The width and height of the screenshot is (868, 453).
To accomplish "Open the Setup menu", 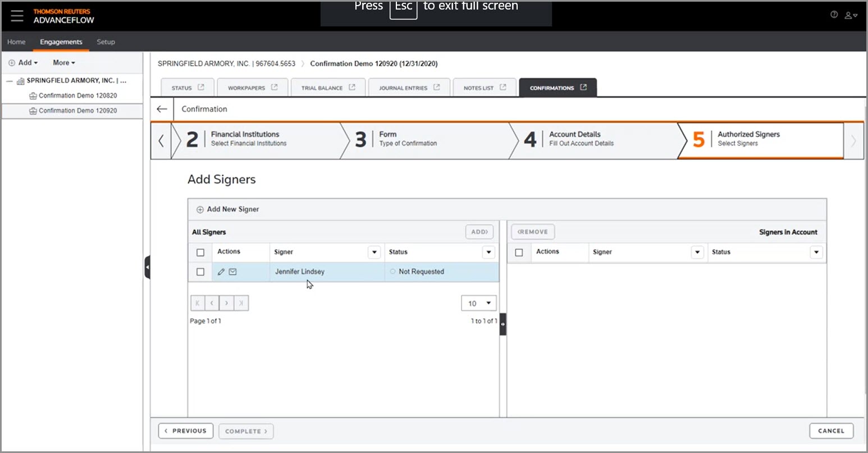I will [x=106, y=42].
